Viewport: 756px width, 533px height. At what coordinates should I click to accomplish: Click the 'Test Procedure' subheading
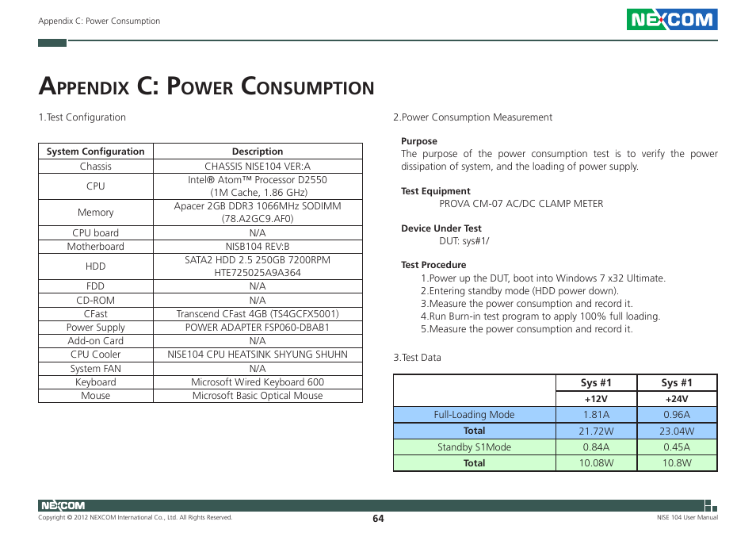click(x=433, y=265)
